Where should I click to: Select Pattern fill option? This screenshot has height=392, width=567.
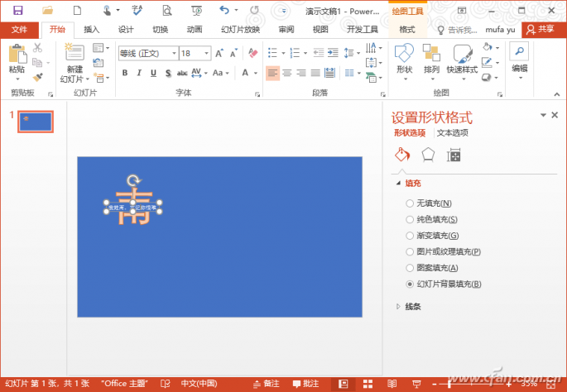(x=432, y=268)
